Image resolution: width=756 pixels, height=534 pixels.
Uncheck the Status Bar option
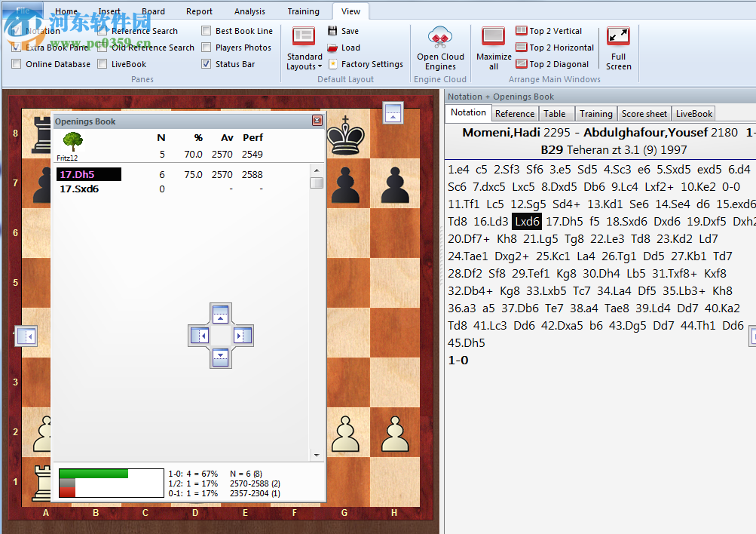pyautogui.click(x=206, y=63)
